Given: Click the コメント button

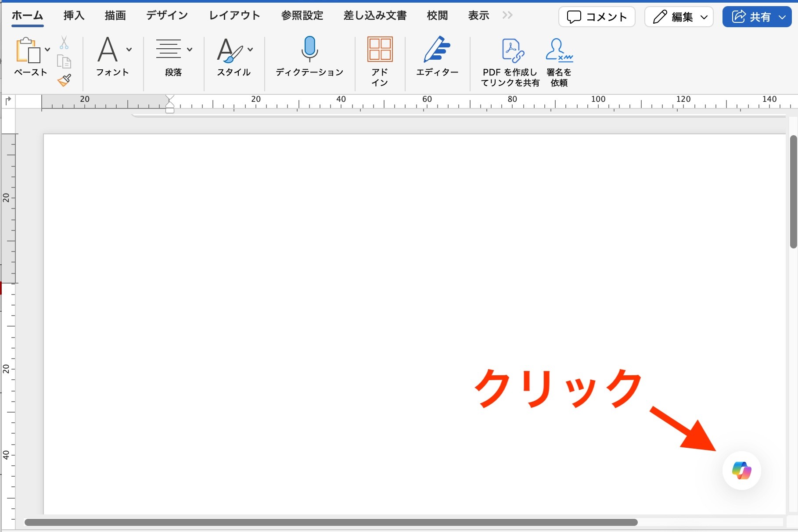Looking at the screenshot, I should click(597, 17).
